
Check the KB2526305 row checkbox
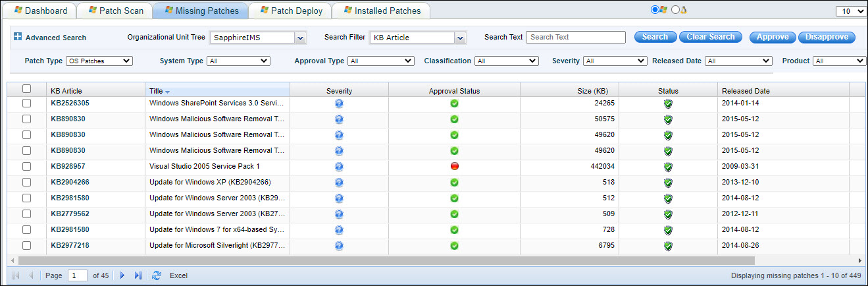pos(26,103)
